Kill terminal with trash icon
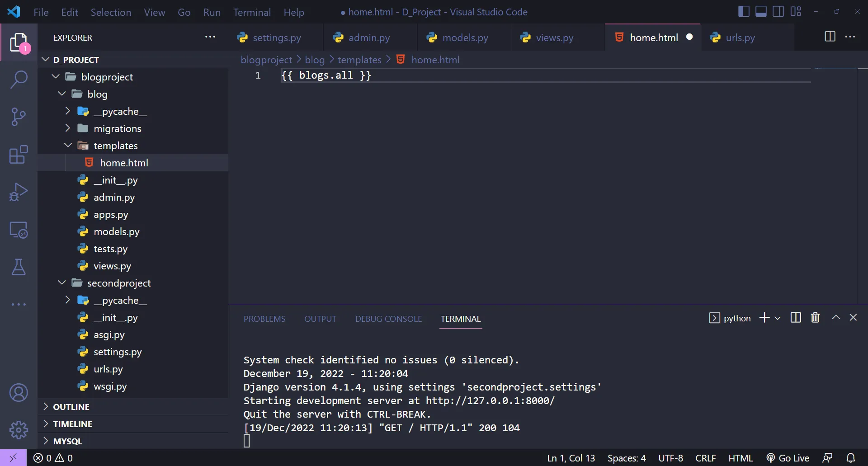This screenshot has width=868, height=466. 815,318
